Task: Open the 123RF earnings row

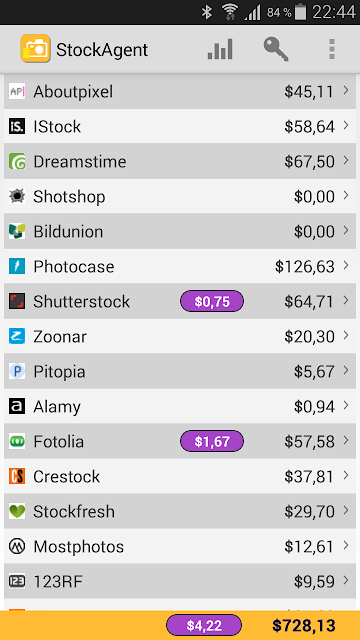Action: coord(180,581)
